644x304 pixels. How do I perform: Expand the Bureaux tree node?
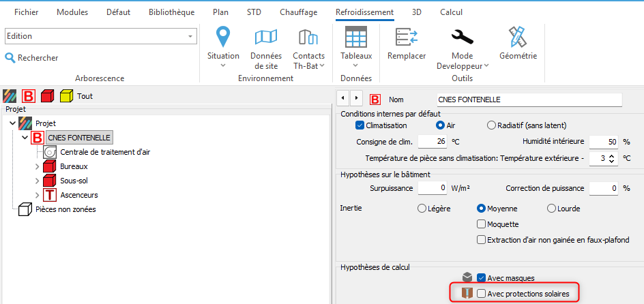[38, 166]
